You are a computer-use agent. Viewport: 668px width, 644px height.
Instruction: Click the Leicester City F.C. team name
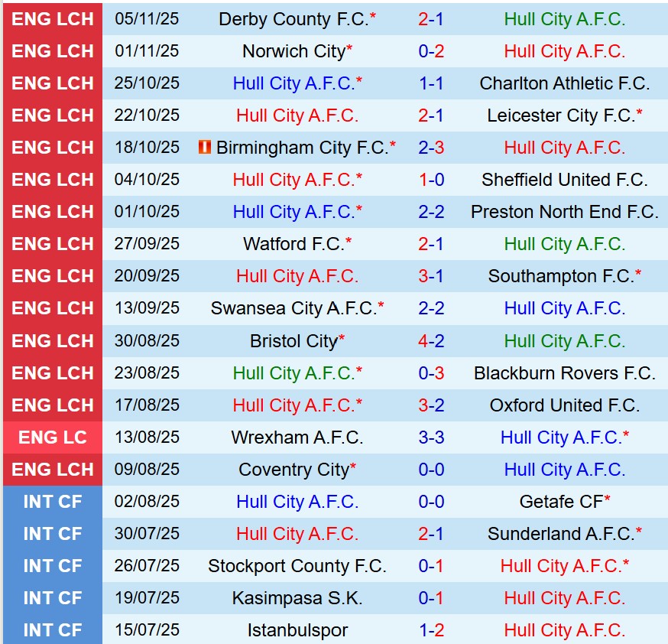[561, 115]
